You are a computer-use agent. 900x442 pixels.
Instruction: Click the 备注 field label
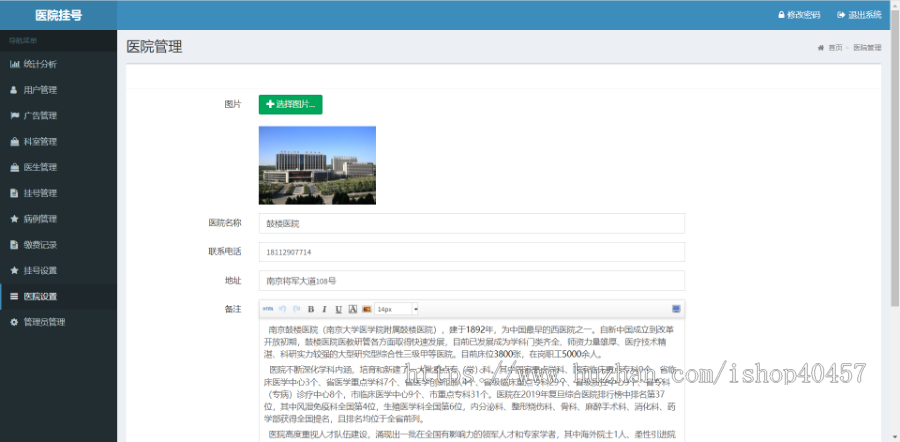(232, 309)
